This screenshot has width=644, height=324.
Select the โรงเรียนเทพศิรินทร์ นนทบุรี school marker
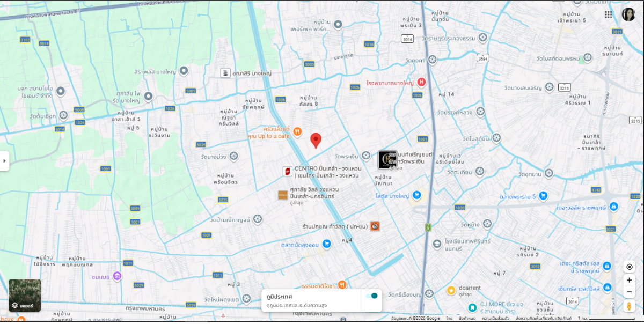click(437, 245)
